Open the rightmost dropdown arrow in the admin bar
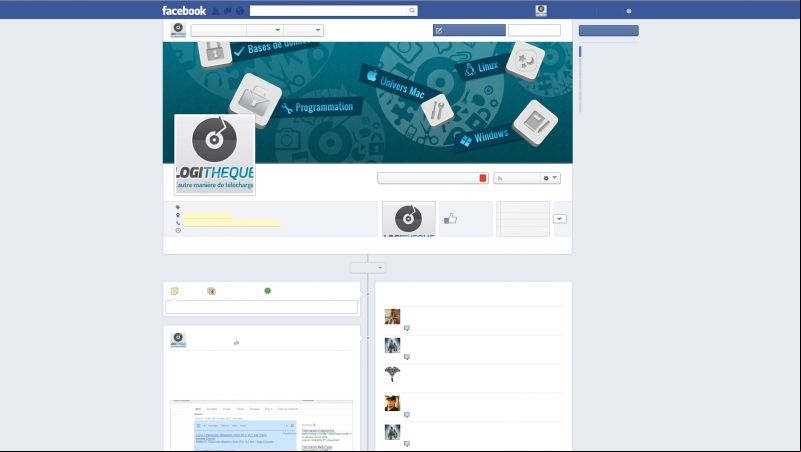This screenshot has width=801, height=452. click(318, 30)
